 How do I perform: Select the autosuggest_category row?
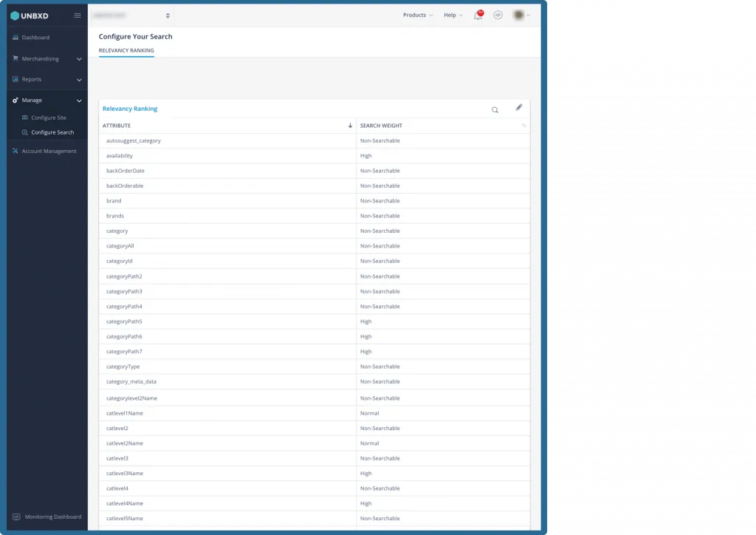315,141
